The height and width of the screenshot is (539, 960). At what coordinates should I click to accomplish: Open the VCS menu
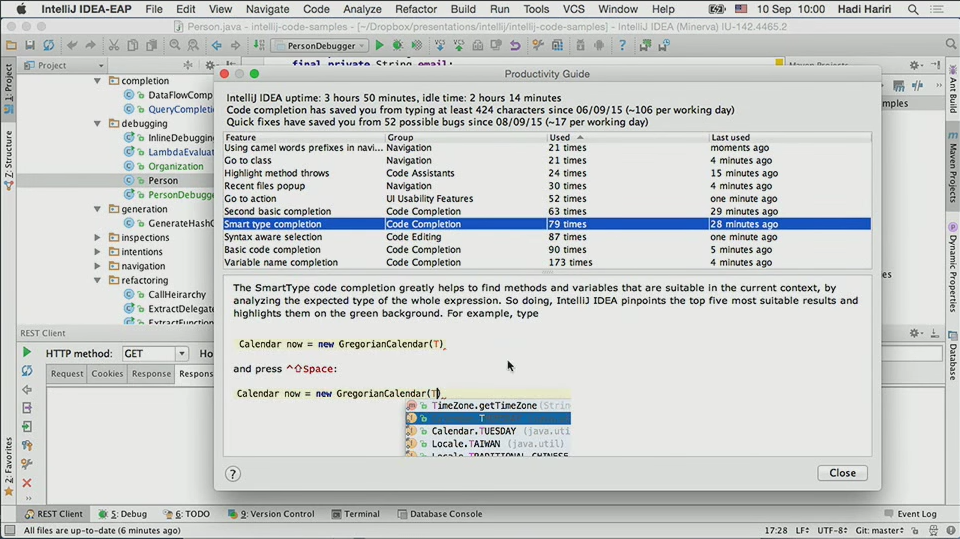574,9
